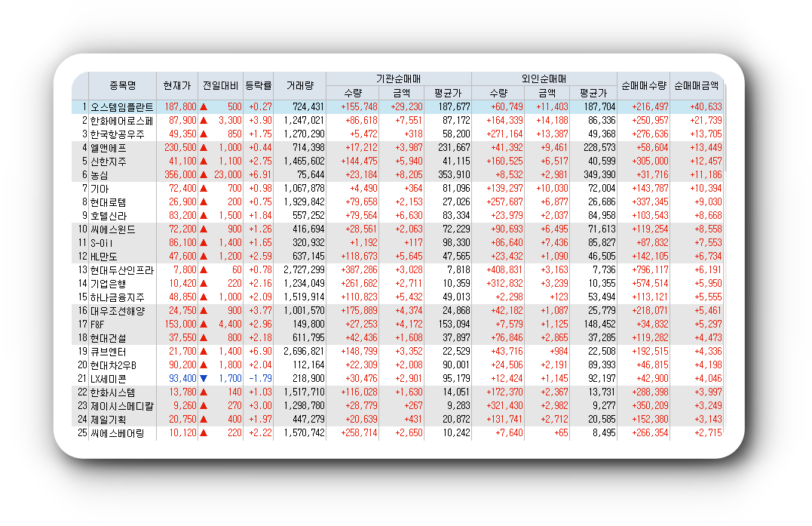The image size is (812, 526).
Task: Select the 호텔신라 stock name
Action: (109, 216)
